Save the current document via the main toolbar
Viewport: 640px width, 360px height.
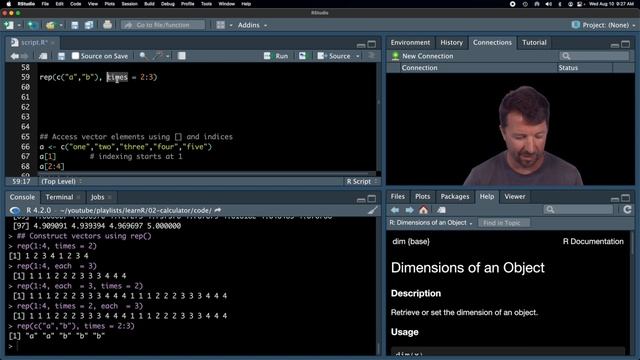tap(75, 25)
